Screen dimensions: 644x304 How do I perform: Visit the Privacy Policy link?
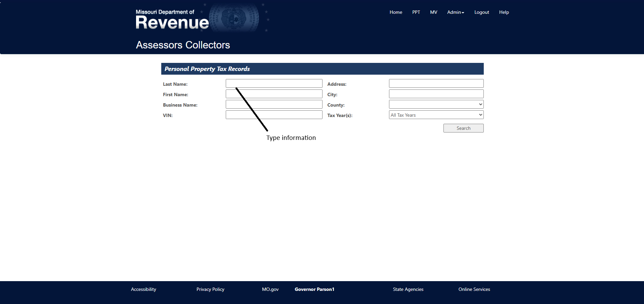pos(210,289)
